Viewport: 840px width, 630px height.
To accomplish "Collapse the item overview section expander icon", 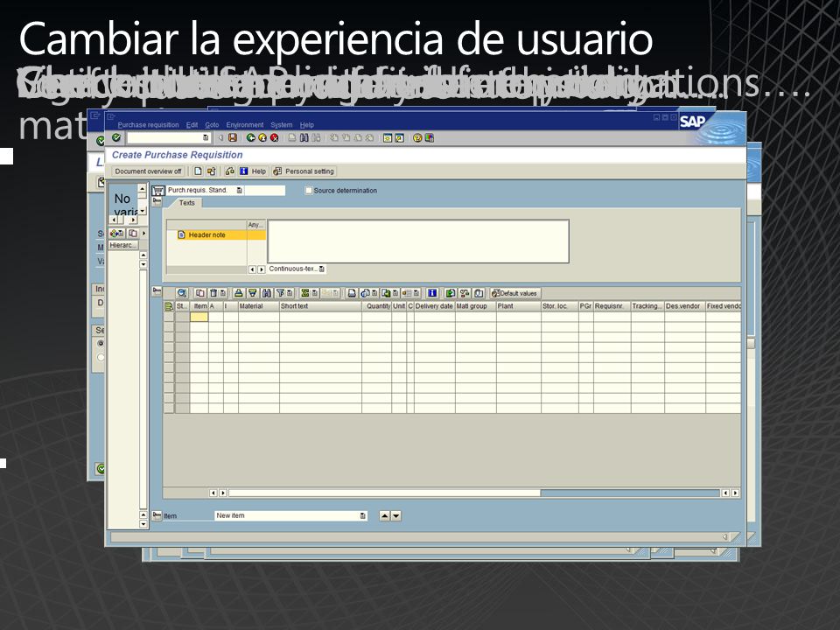I will [157, 290].
